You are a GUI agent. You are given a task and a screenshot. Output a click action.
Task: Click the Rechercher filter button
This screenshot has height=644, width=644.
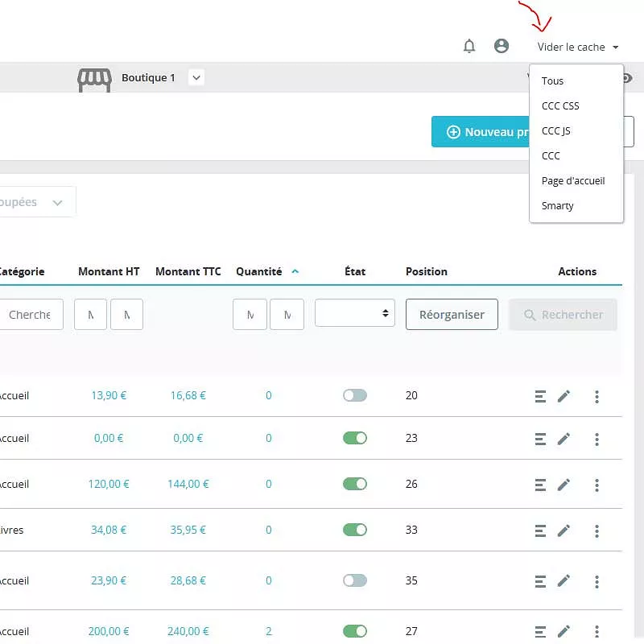(x=563, y=315)
